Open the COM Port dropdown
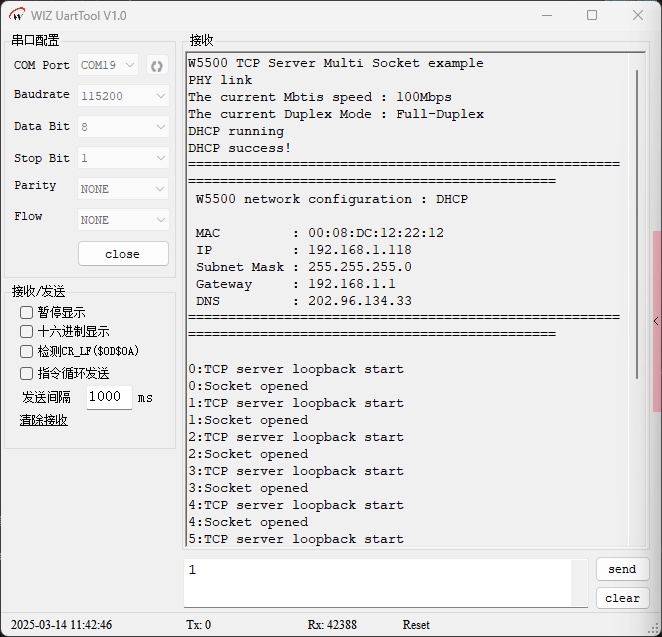 (108, 66)
